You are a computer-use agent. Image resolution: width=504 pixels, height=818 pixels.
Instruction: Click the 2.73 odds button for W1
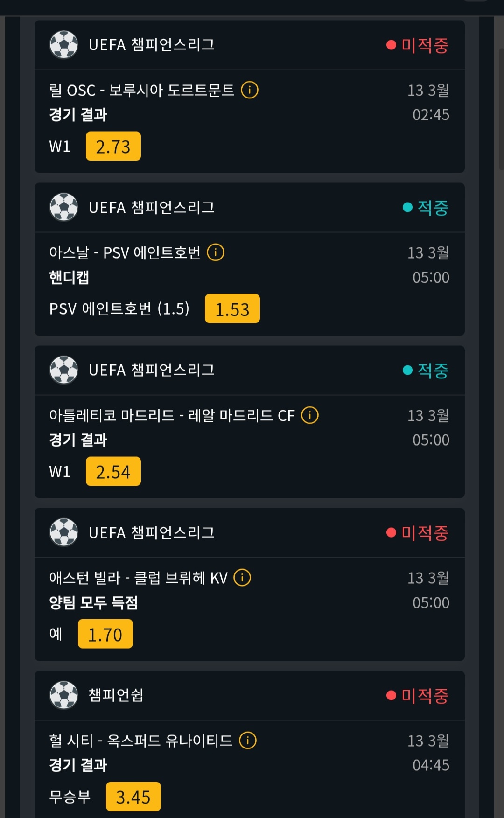pos(113,147)
